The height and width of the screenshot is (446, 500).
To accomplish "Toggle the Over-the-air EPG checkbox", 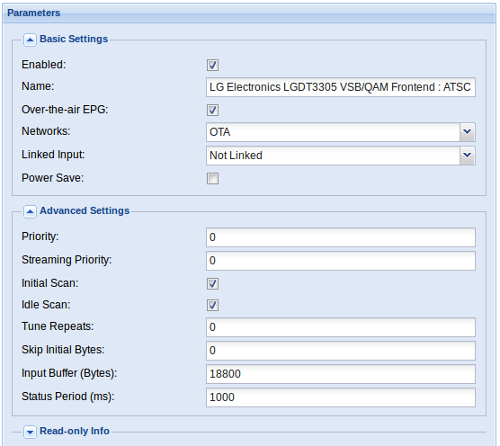I will pyautogui.click(x=213, y=110).
